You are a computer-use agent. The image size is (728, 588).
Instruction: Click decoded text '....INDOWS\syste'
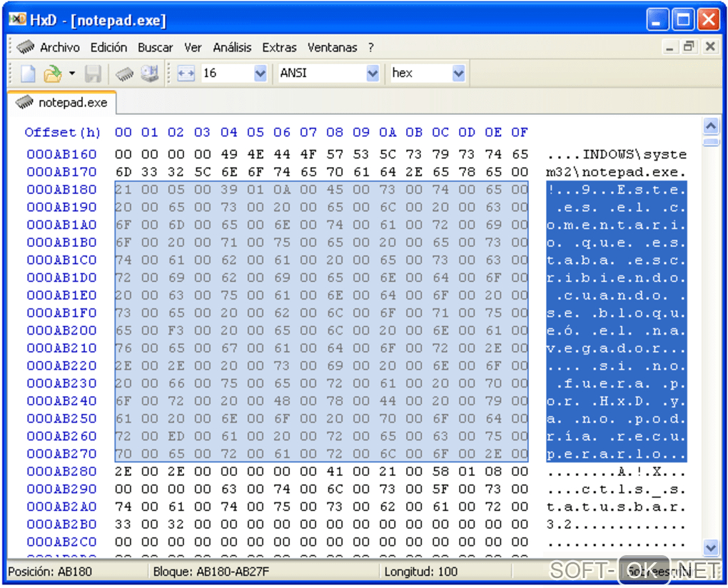pos(616,154)
